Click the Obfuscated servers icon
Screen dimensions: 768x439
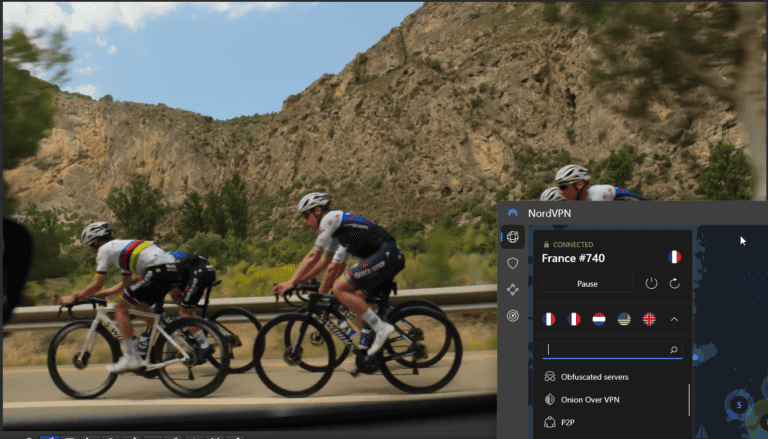550,377
